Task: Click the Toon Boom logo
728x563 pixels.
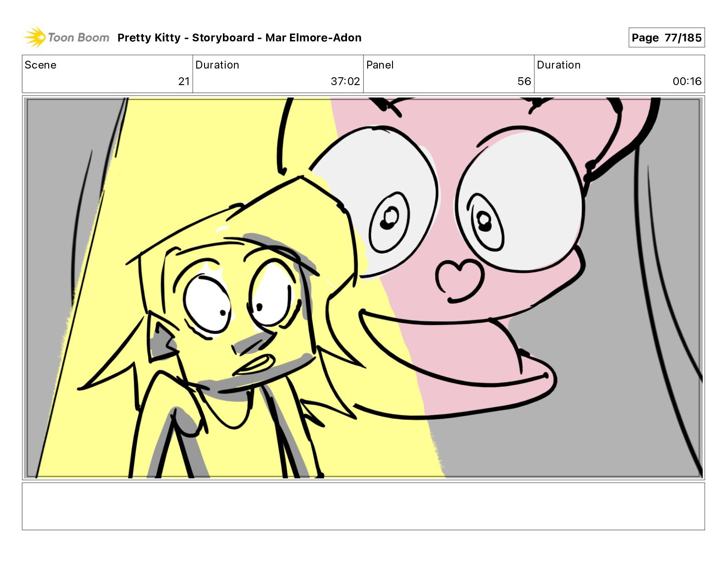Action: click(x=67, y=37)
